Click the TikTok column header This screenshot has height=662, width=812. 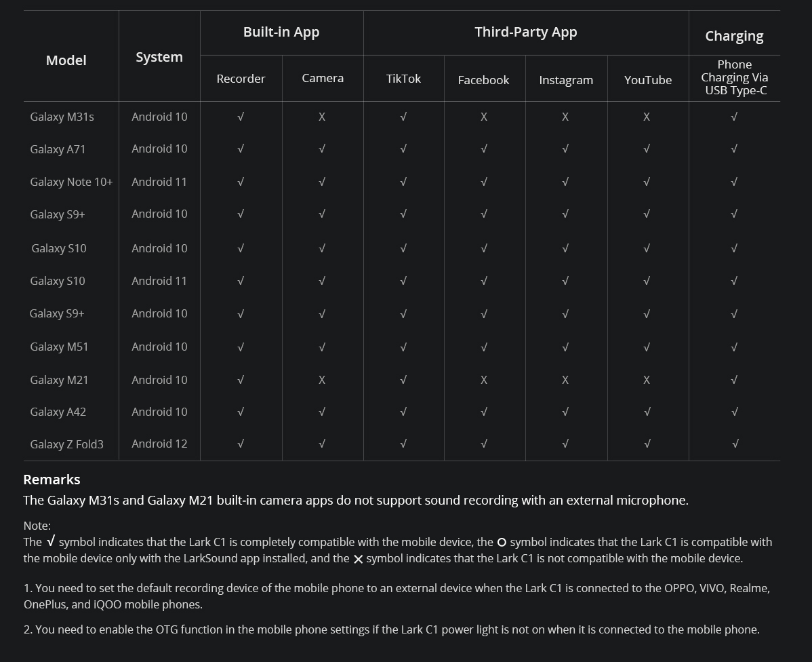tap(403, 79)
